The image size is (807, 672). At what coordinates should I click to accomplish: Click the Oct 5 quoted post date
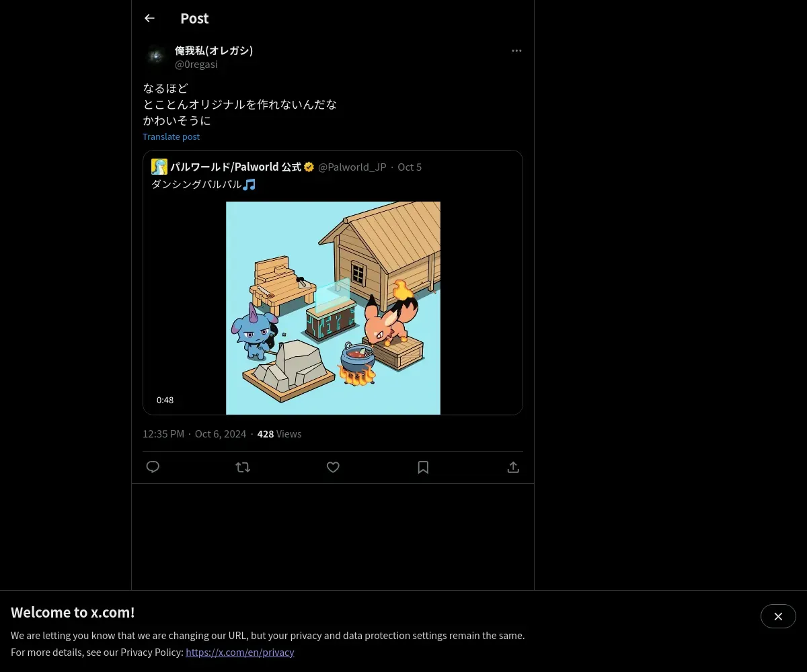[410, 167]
